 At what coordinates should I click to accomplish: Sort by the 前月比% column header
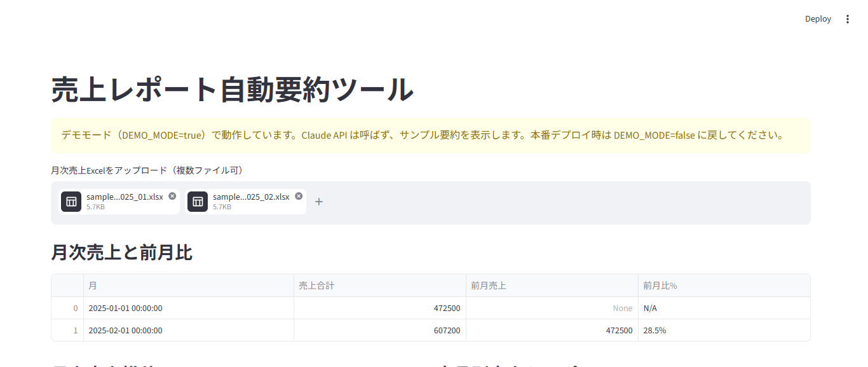724,286
